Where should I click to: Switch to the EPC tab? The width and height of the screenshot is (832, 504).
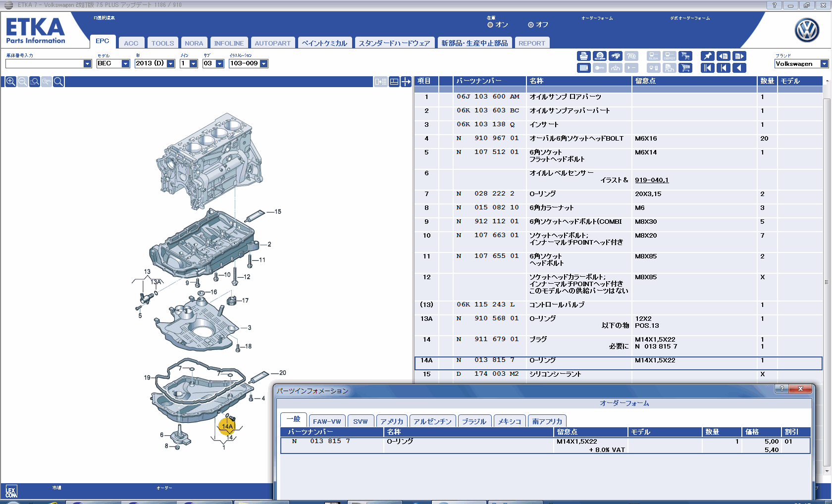pyautogui.click(x=103, y=41)
